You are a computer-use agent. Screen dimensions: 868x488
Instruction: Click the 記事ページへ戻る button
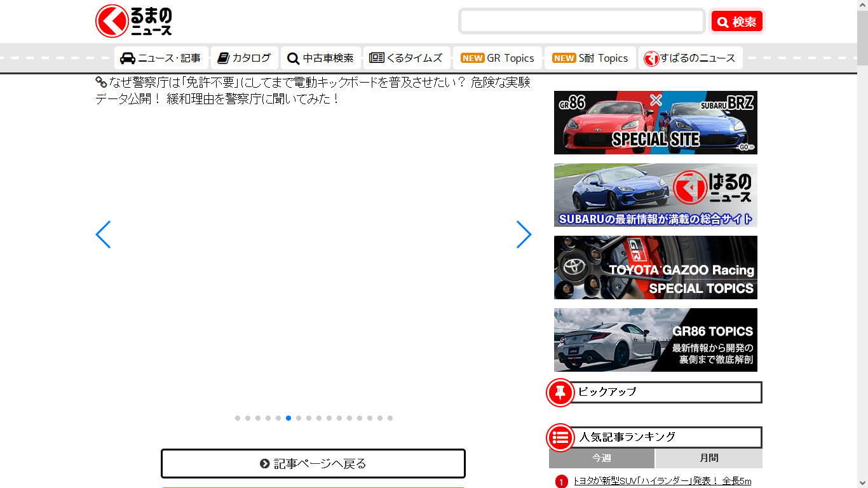point(313,464)
